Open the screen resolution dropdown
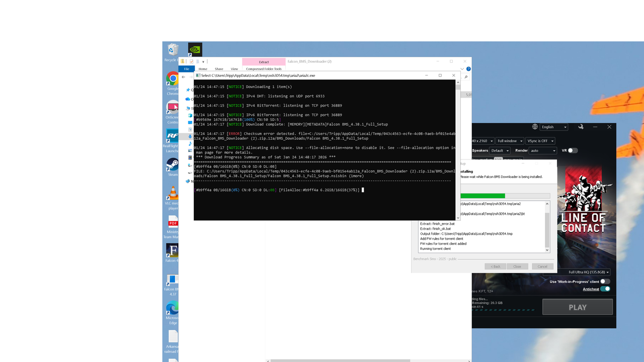This screenshot has width=644, height=362. coord(482,141)
